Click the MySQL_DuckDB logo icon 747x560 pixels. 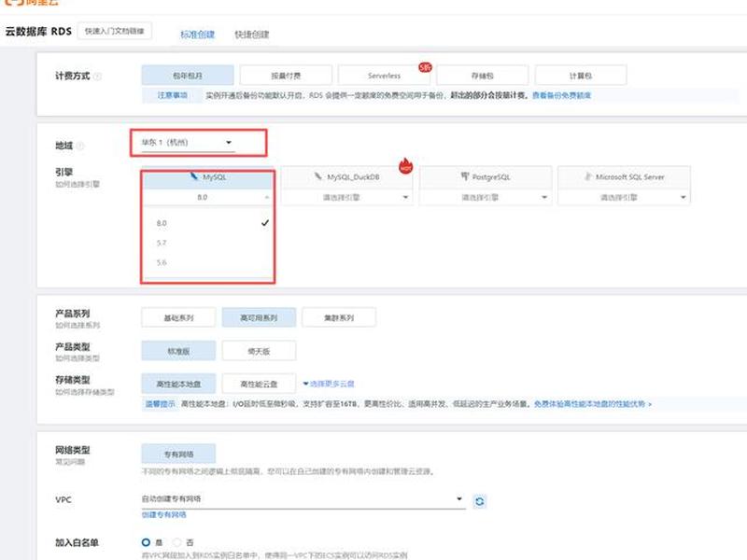318,176
